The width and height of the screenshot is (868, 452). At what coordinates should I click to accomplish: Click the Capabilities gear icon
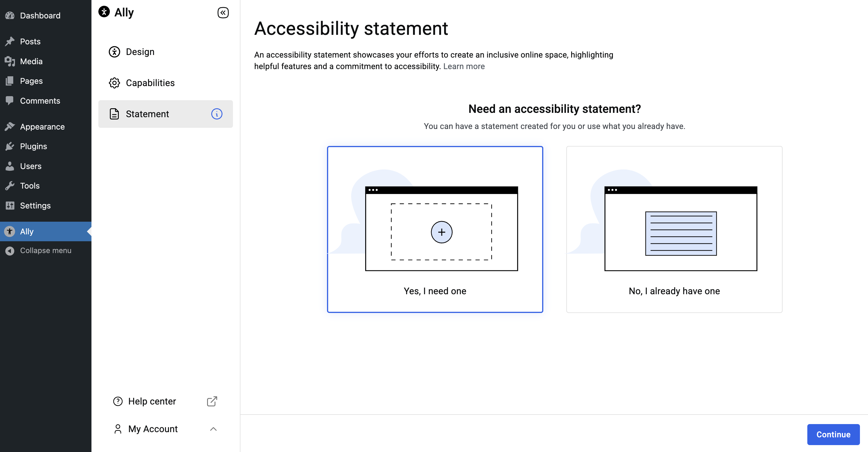coord(114,83)
